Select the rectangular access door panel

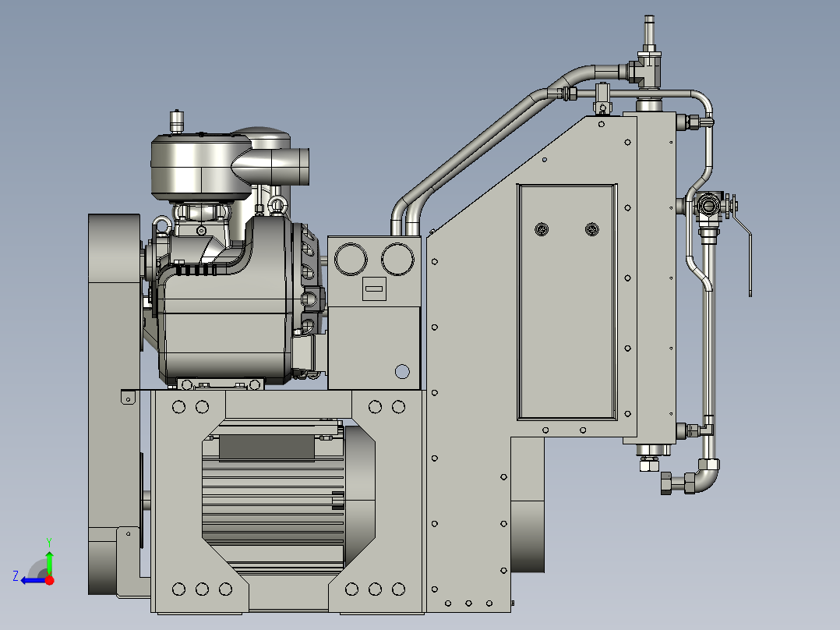[567, 302]
